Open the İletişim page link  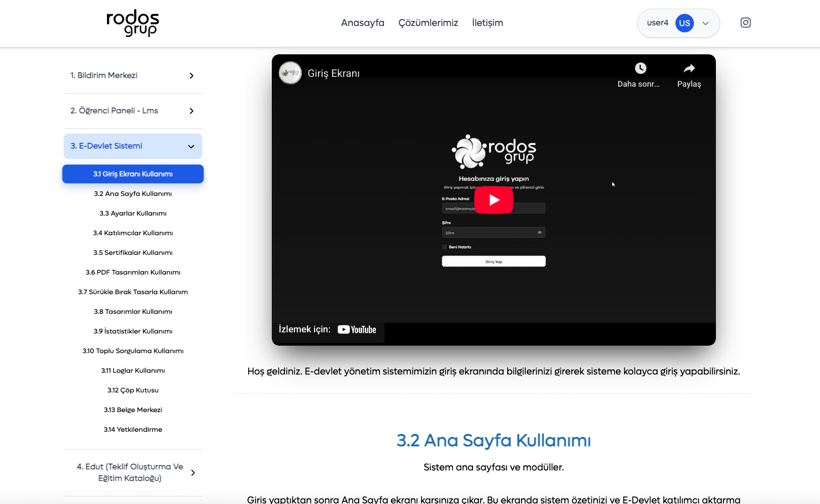pos(487,23)
